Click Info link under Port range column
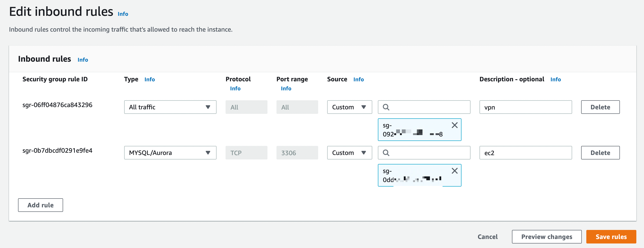The image size is (644, 248). 286,89
